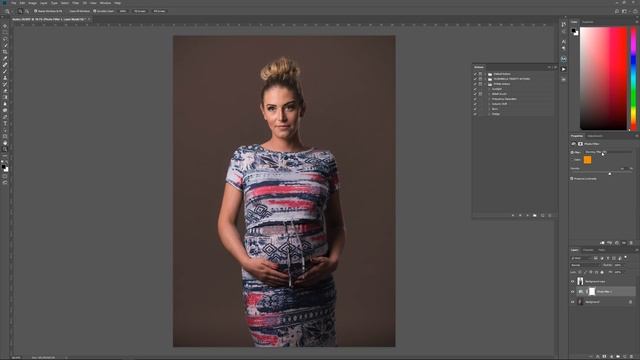Select the Zoom tool in toolbar
This screenshot has width=640, height=360.
[x=5, y=149]
